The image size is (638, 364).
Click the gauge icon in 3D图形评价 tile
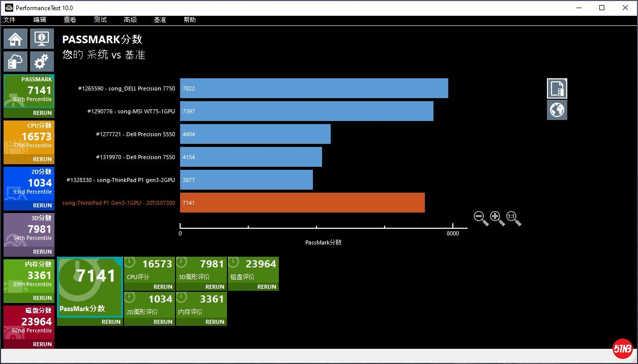(x=182, y=262)
